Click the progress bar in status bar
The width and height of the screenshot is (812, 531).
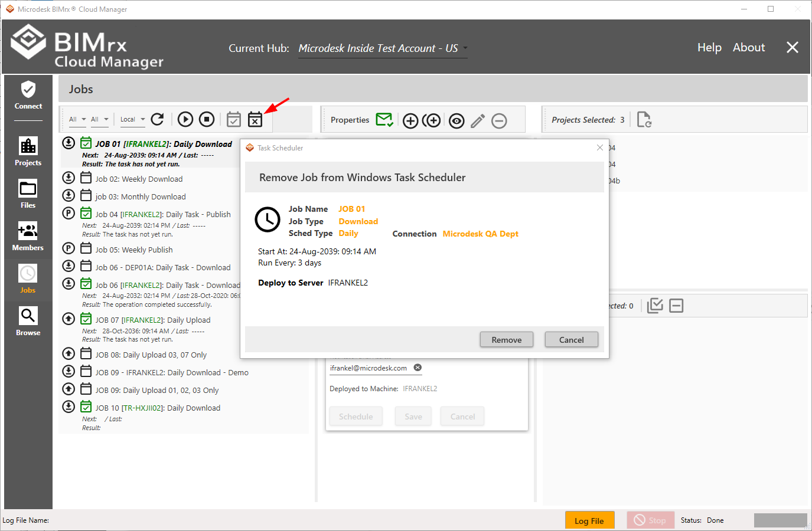pos(780,520)
